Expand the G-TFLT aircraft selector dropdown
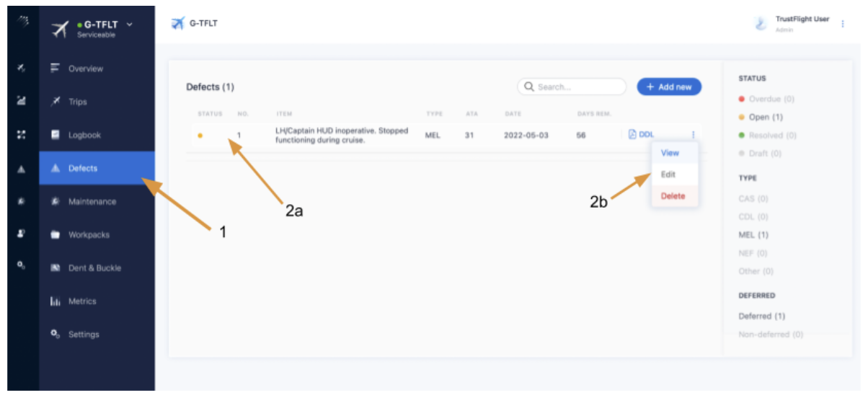The width and height of the screenshot is (868, 398). pyautogui.click(x=130, y=25)
